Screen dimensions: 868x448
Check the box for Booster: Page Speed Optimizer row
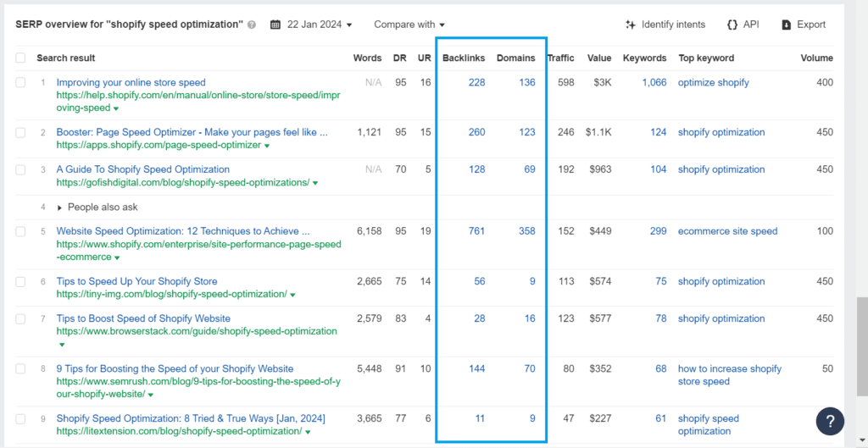[x=20, y=132]
